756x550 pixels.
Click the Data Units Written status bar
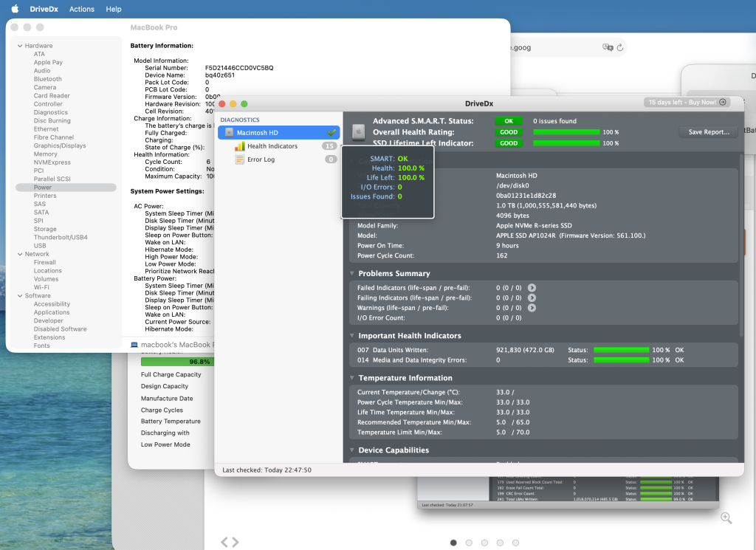[x=622, y=350]
